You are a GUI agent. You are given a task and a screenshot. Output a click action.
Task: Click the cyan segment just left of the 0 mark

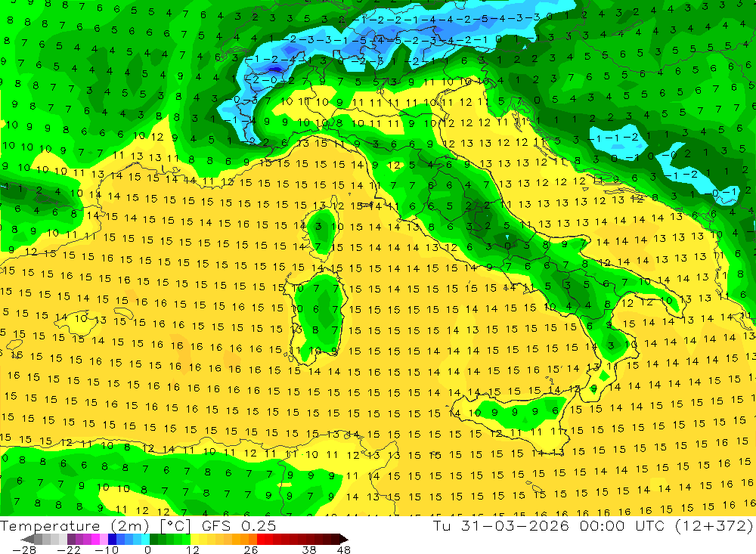145,540
